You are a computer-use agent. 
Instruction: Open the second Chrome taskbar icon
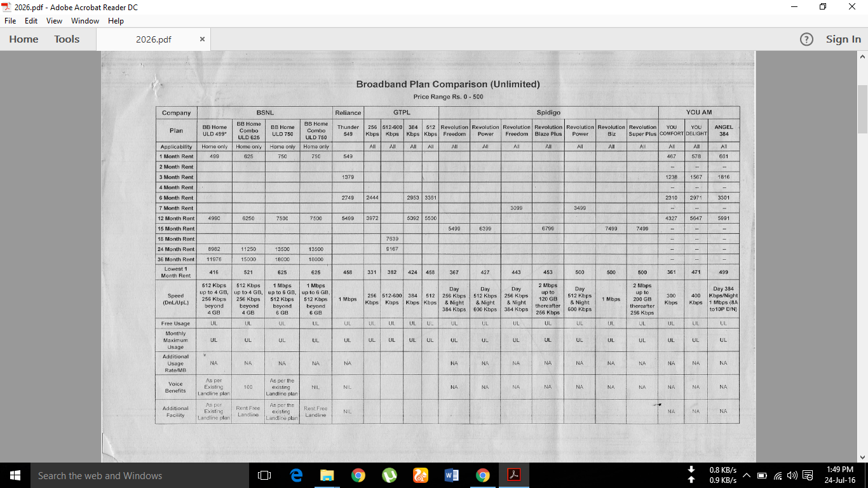point(482,475)
